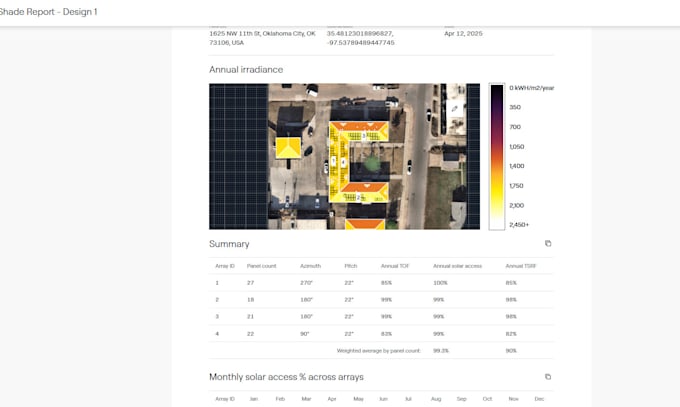Click the '1,050' legend label
Viewport: 680px width, 407px height.
(x=517, y=147)
